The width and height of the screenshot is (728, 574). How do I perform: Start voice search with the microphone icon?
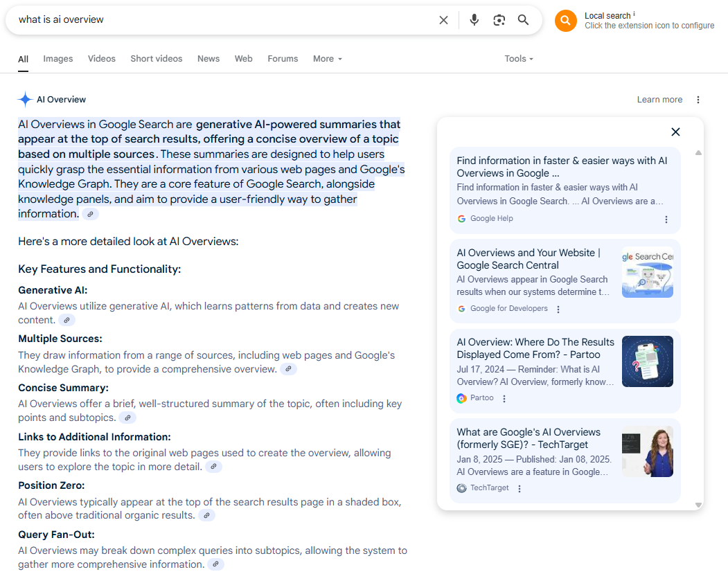[x=474, y=20]
